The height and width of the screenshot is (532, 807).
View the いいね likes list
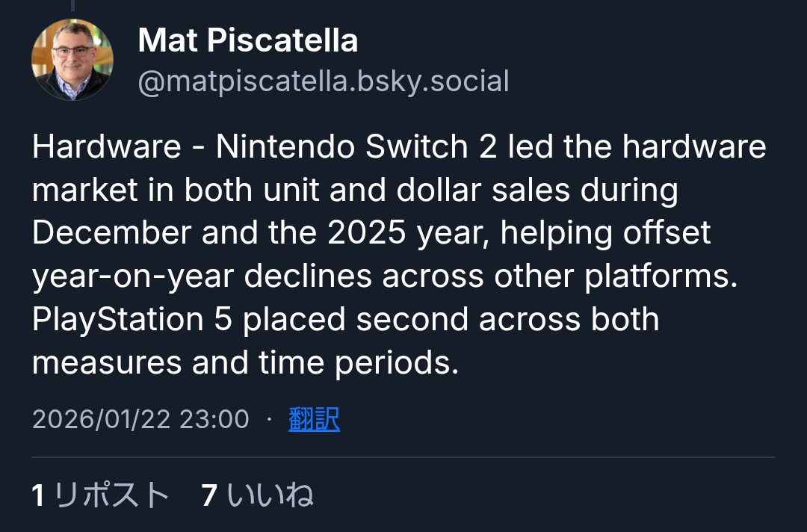pyautogui.click(x=269, y=495)
